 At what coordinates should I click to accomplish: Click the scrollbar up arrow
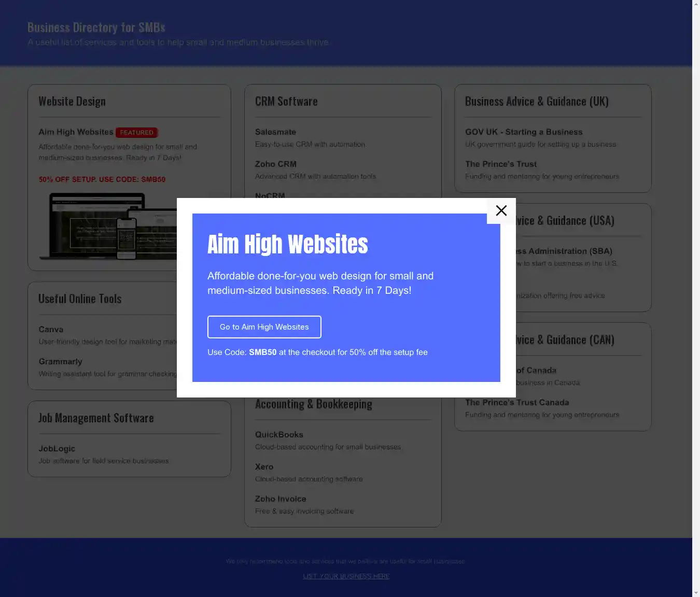(696, 4)
